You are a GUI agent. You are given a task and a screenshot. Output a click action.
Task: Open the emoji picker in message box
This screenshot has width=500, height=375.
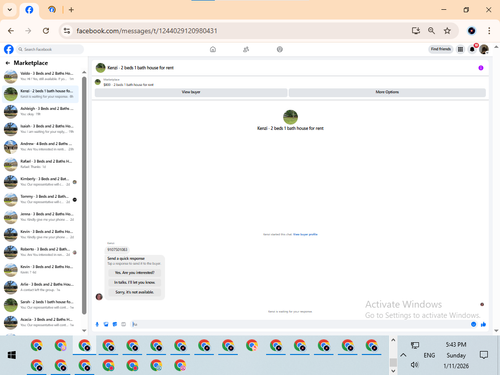pyautogui.click(x=473, y=324)
